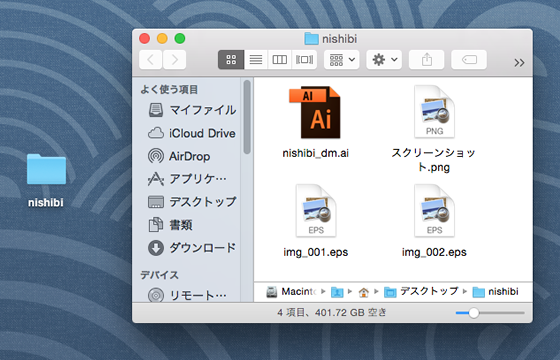Select the img_002.eps file icon
Screen dimensions: 560x360
[434, 211]
